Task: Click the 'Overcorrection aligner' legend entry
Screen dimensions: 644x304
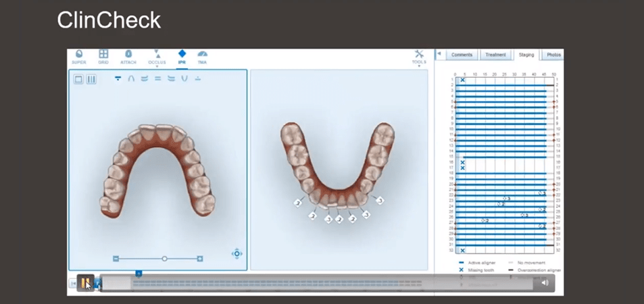Action: 535,270
